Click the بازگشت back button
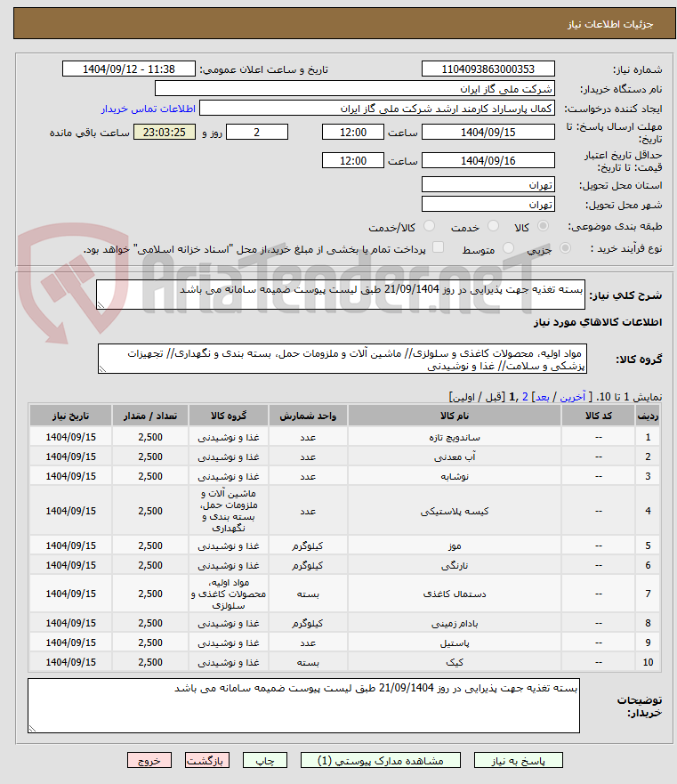The width and height of the screenshot is (677, 784). pyautogui.click(x=207, y=761)
